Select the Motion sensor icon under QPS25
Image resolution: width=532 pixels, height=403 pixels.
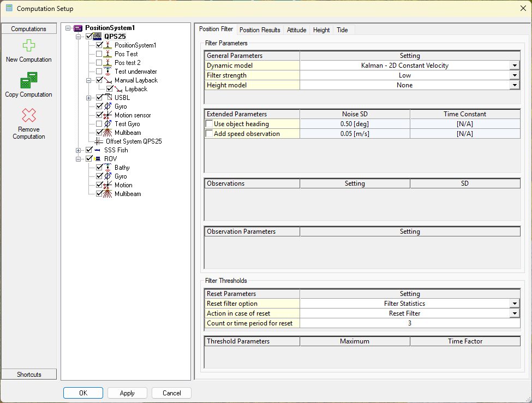pos(108,115)
